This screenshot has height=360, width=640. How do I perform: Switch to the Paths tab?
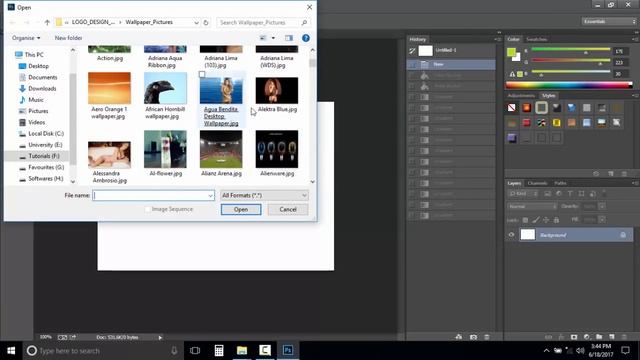[560, 183]
